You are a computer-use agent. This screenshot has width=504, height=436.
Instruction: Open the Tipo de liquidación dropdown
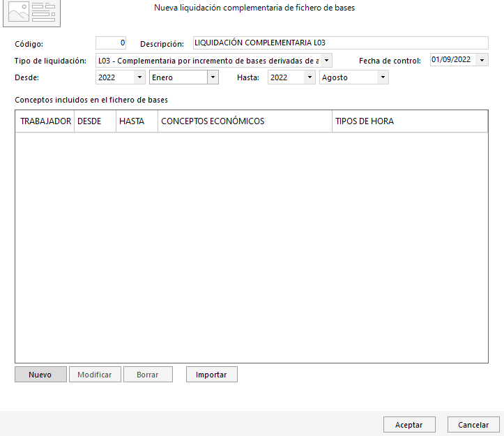(326, 61)
